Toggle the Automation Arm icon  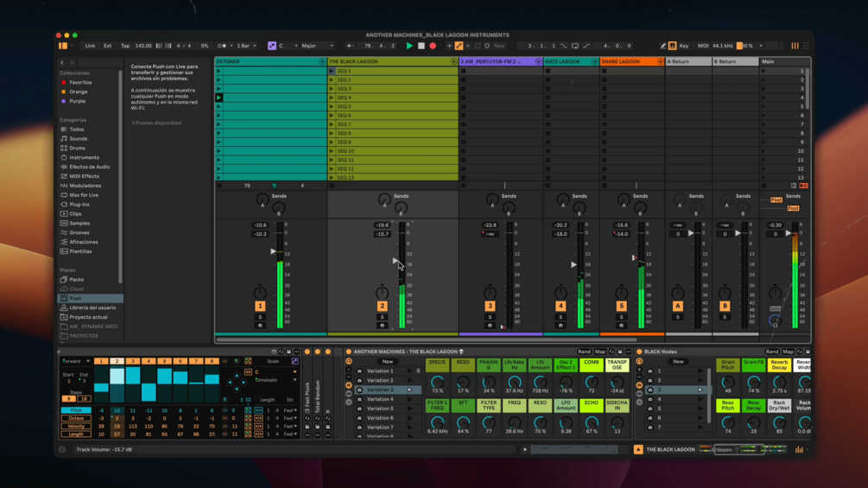pyautogui.click(x=459, y=46)
